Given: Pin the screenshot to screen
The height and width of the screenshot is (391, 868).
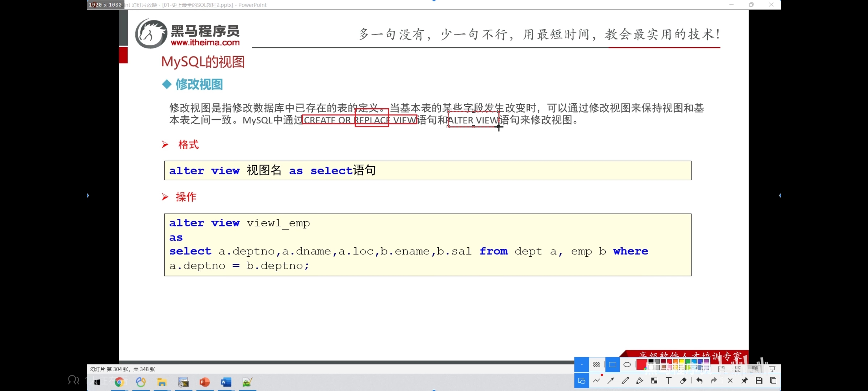Looking at the screenshot, I should tap(744, 381).
